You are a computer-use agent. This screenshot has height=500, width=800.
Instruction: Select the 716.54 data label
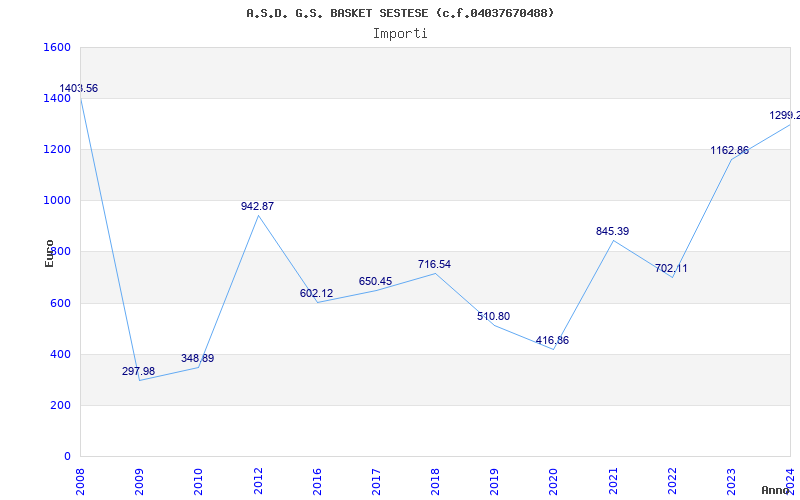tap(434, 264)
